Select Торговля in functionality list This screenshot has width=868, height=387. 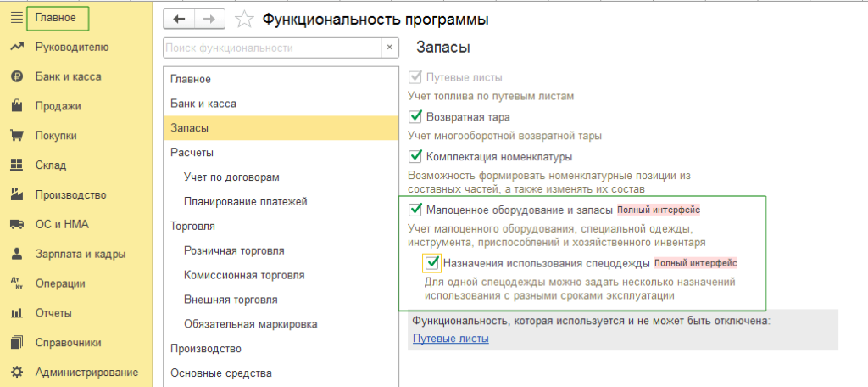tap(281, 227)
